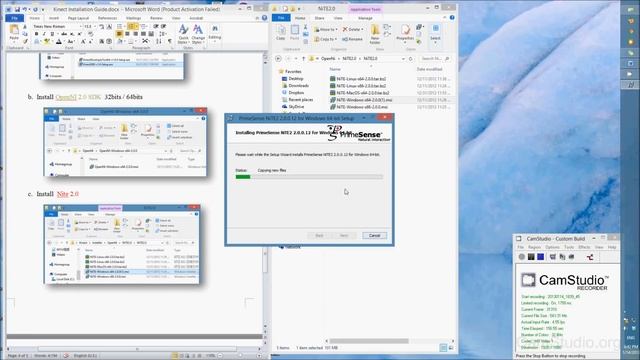Click New folder in Explorer ribbon
This screenshot has height=360, width=640.
click(375, 34)
